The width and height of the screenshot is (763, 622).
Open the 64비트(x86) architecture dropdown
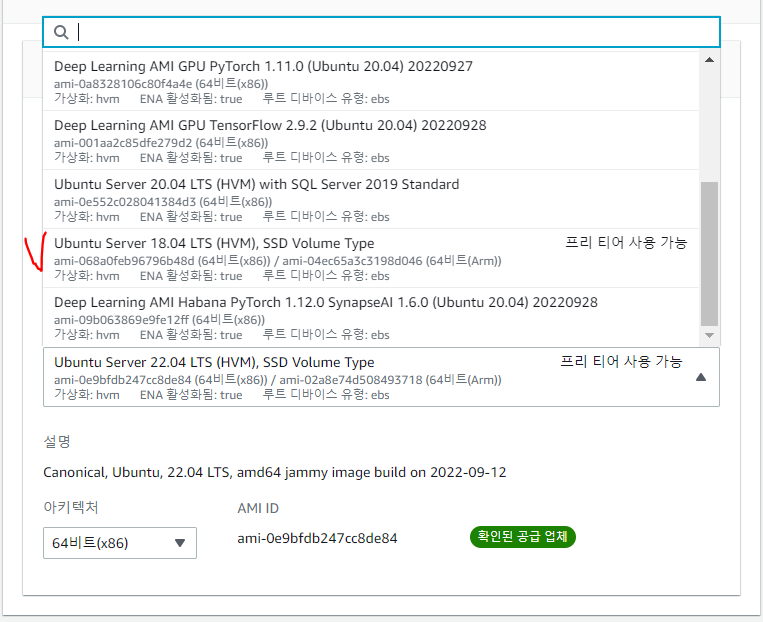click(x=120, y=543)
